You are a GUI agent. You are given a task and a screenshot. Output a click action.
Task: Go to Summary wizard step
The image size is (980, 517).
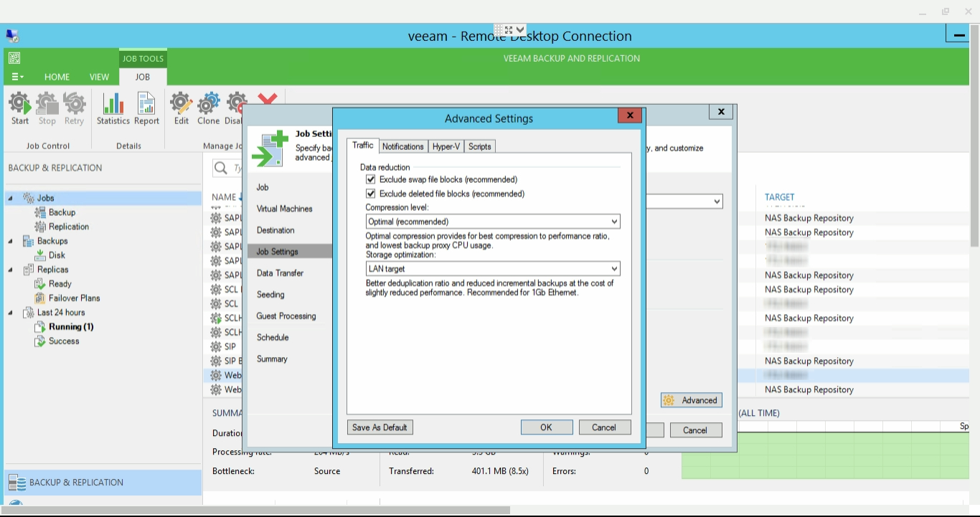(x=272, y=359)
